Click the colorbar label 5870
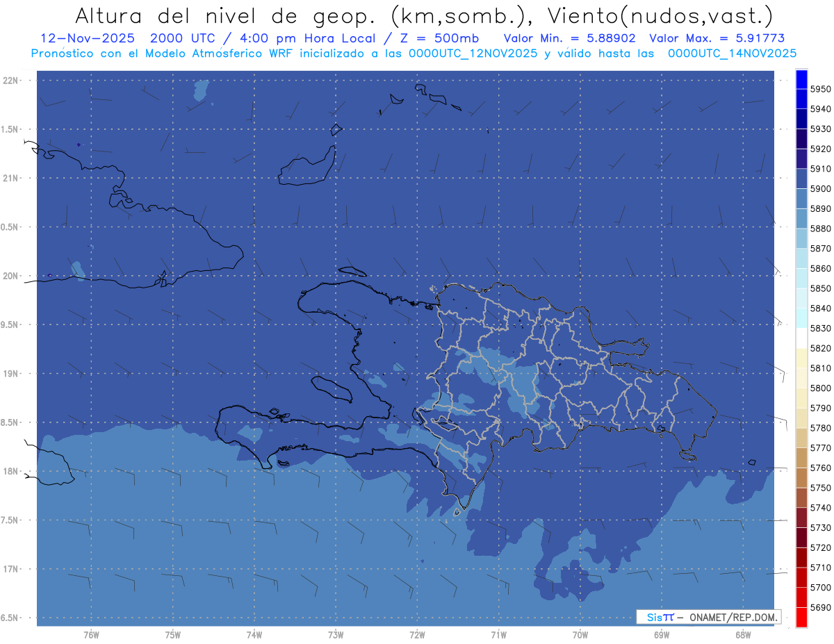Screen dimensions: 834x644 click(x=820, y=248)
